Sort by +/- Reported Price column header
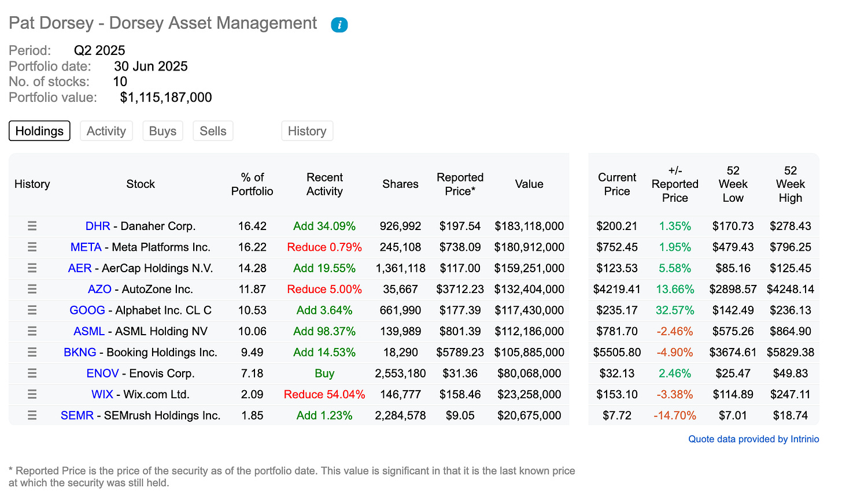Screen dimensions: 842x504 tap(675, 184)
